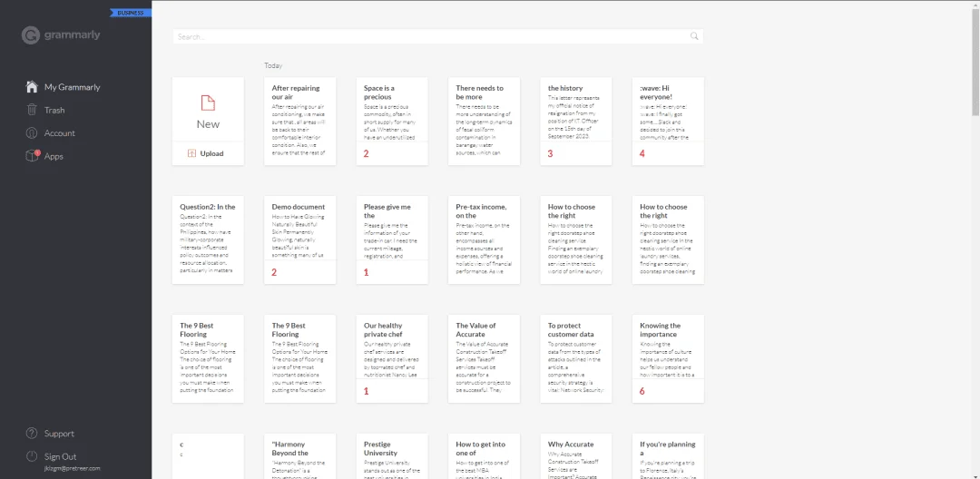Viewport: 980px width, 479px height.
Task: Open "Space is a precious" document
Action: point(392,122)
